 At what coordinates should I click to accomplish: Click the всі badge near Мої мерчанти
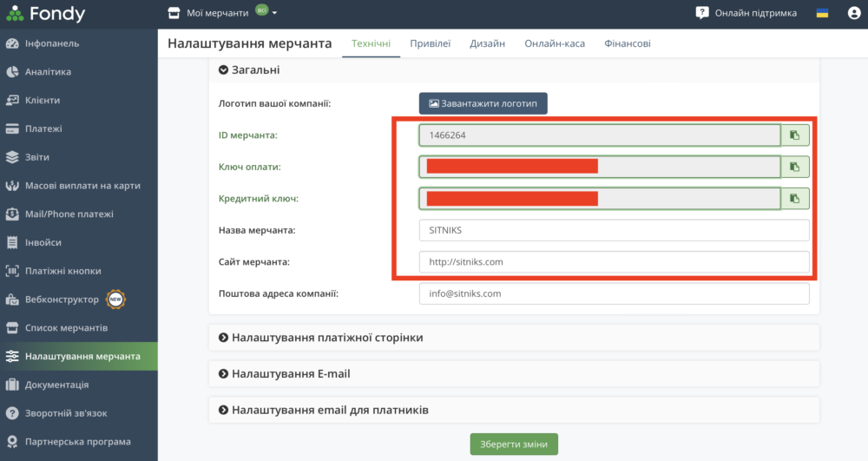(x=262, y=10)
